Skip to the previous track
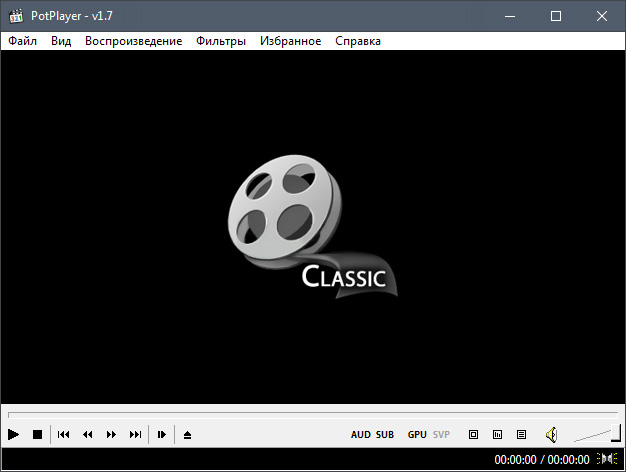 (63, 434)
